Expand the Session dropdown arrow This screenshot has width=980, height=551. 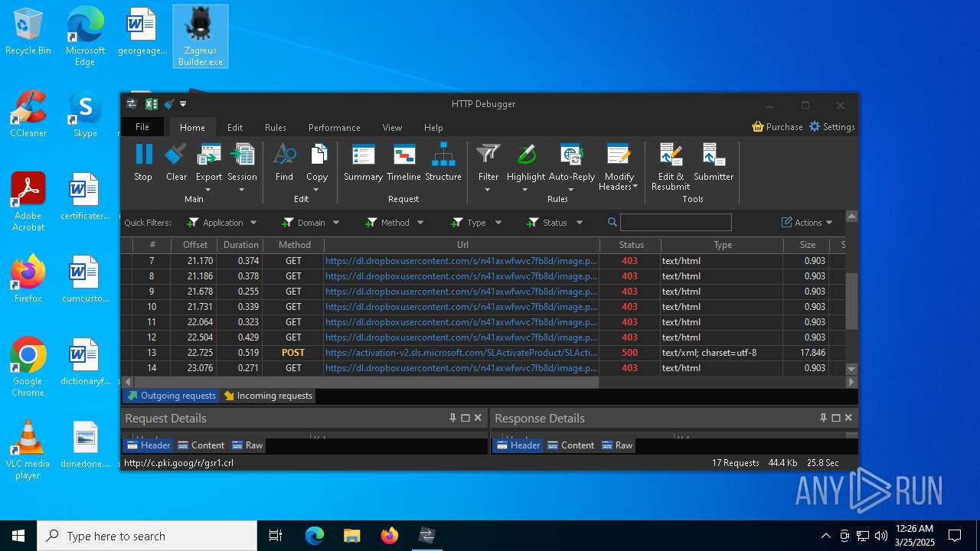tap(242, 190)
